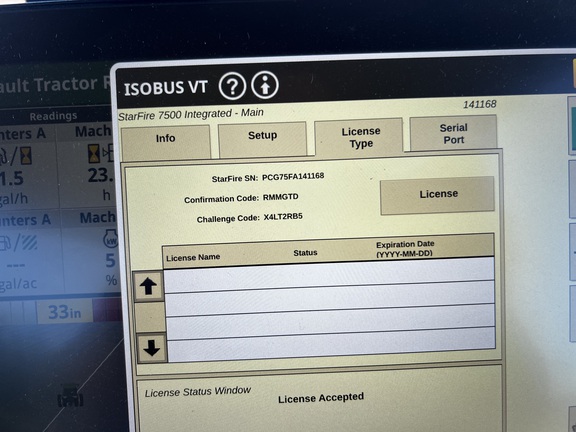
Task: Click the Readings header in tractor panel
Action: click(53, 116)
